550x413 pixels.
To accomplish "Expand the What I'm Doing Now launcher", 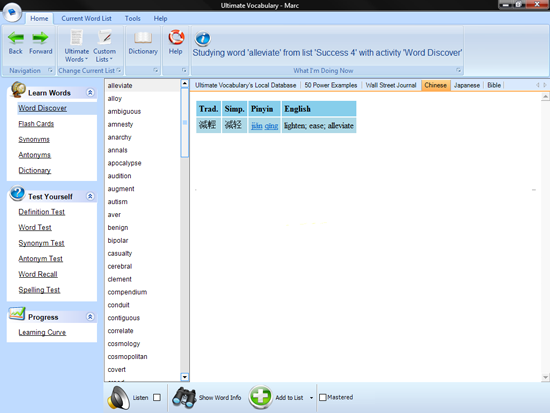I will 458,71.
